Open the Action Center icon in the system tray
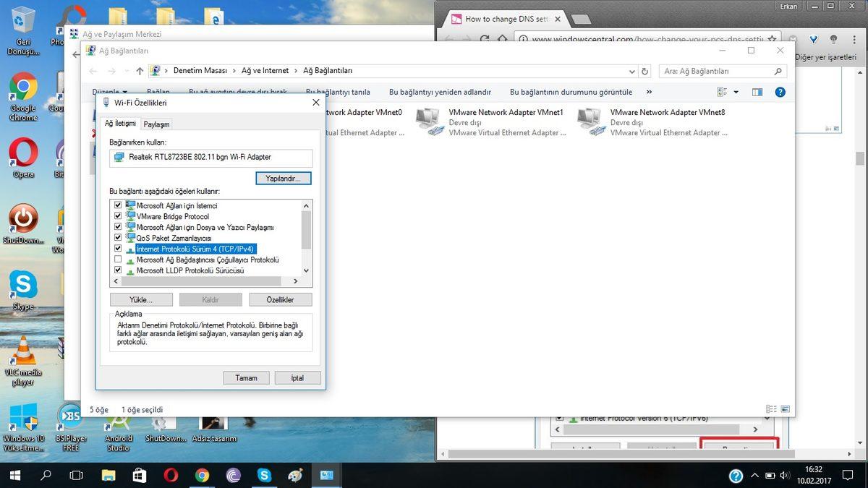The width and height of the screenshot is (868, 488). click(848, 475)
